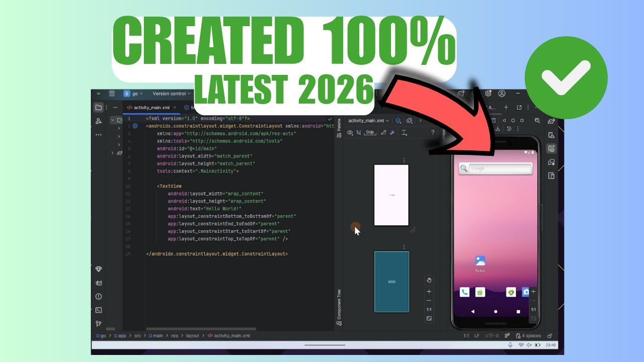The width and height of the screenshot is (644, 362).
Task: Collapse the top project tree node
Action: tap(113, 120)
